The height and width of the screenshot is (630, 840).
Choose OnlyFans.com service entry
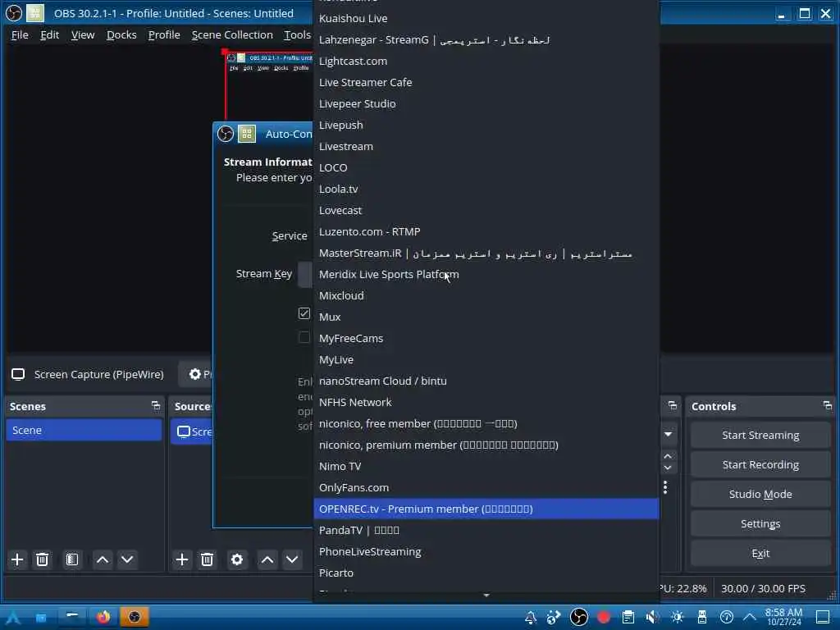486,487
